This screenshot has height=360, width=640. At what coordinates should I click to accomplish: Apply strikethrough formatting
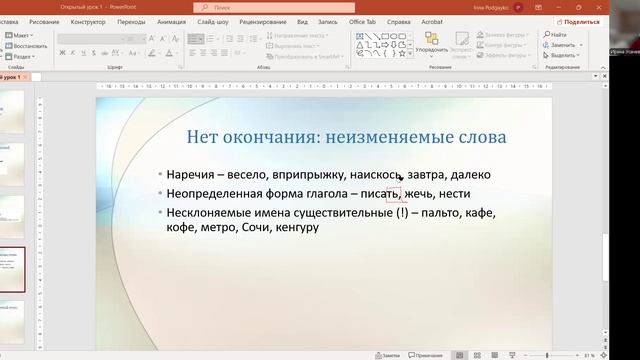(104, 53)
